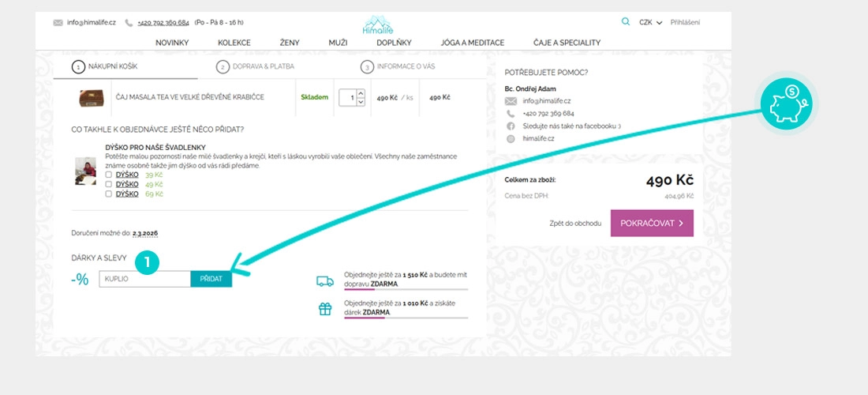This screenshot has height=395, width=868.
Task: Click Sledujte nás také na facebooku text
Action: pos(572,126)
